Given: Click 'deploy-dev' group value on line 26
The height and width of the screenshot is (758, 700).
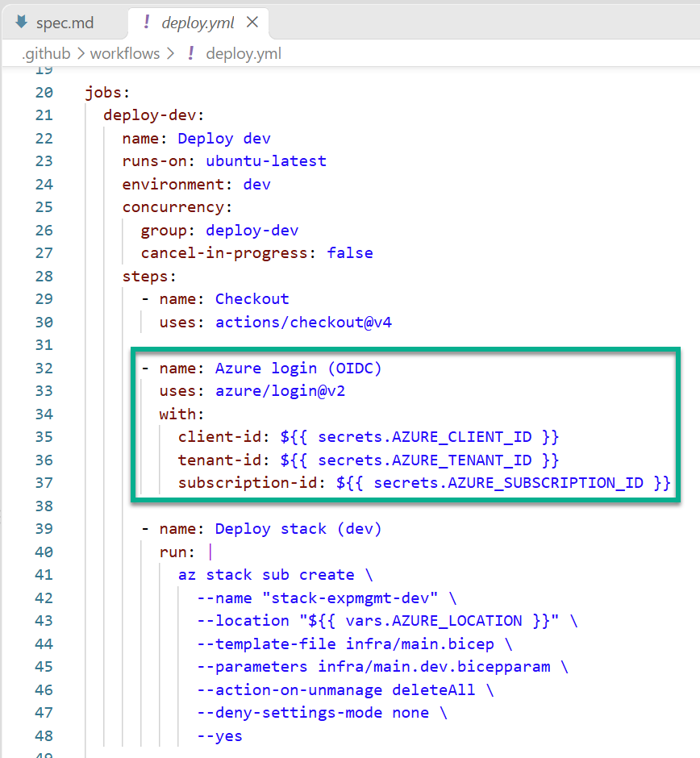Looking at the screenshot, I should coord(252,231).
